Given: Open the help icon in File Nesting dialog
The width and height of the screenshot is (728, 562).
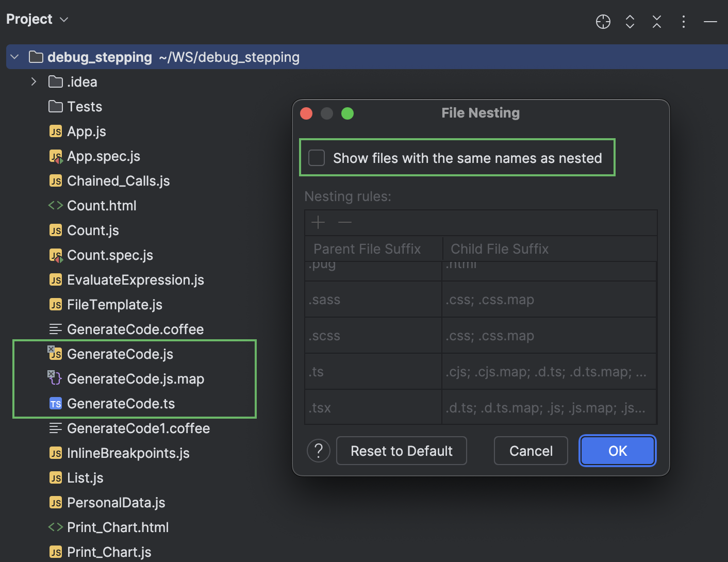Looking at the screenshot, I should pyautogui.click(x=318, y=451).
